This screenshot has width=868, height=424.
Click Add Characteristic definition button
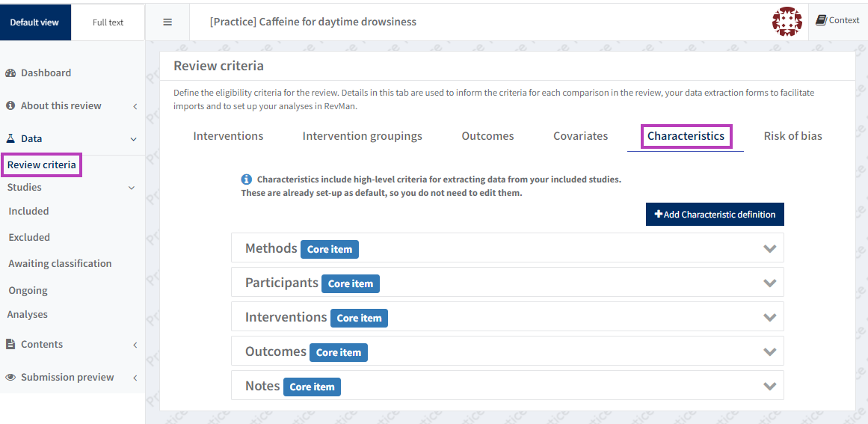click(715, 214)
